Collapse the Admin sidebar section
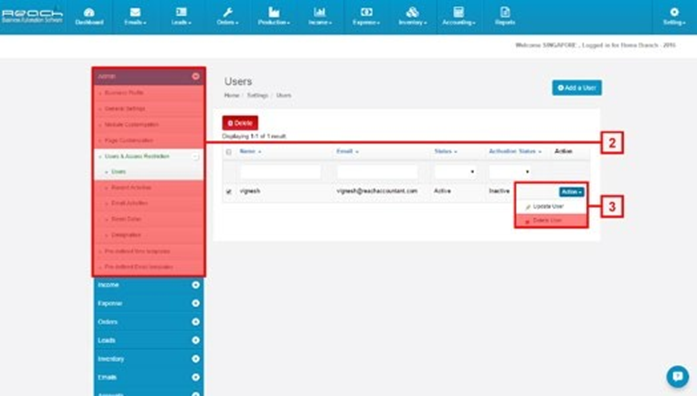Screen dimensions: 697x396 pos(196,76)
